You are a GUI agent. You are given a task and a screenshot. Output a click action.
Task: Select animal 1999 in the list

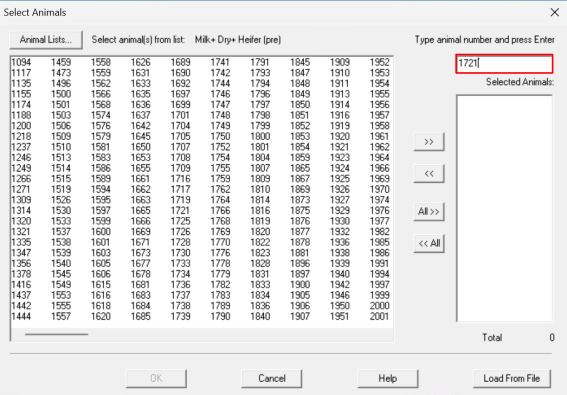[x=380, y=296]
